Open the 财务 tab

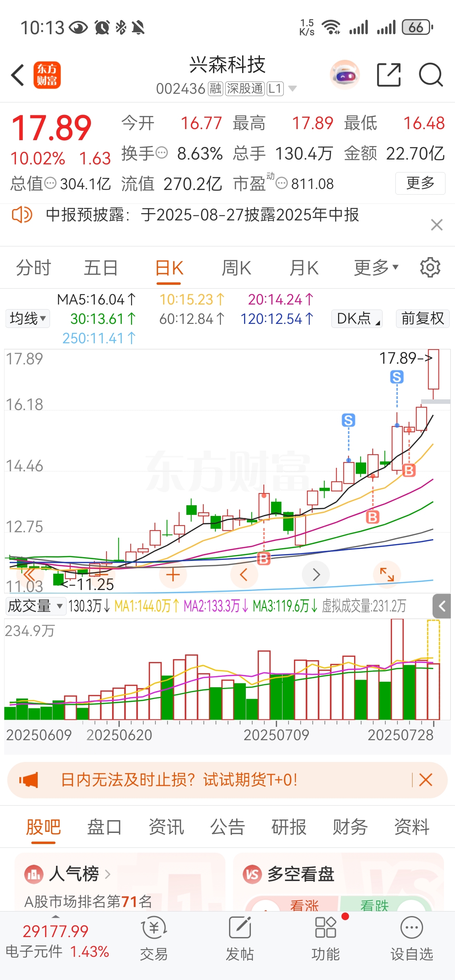tap(350, 827)
